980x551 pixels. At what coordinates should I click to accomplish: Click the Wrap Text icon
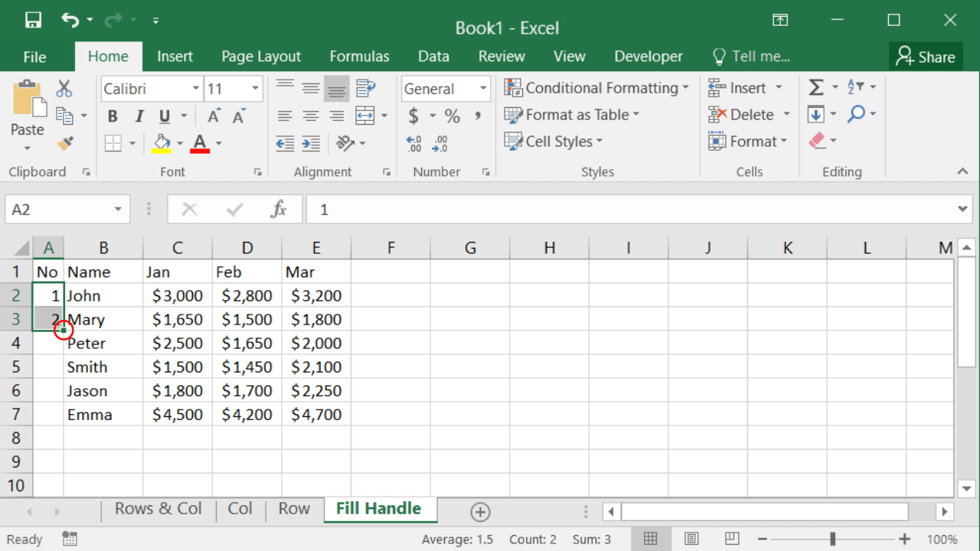[x=365, y=89]
